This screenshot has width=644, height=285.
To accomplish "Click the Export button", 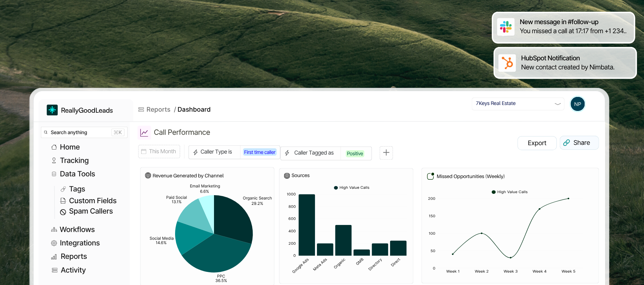I will click(537, 143).
